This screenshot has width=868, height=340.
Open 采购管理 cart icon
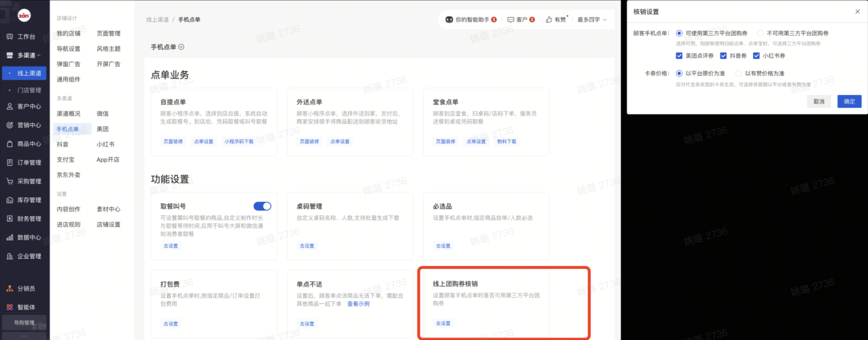click(x=10, y=181)
